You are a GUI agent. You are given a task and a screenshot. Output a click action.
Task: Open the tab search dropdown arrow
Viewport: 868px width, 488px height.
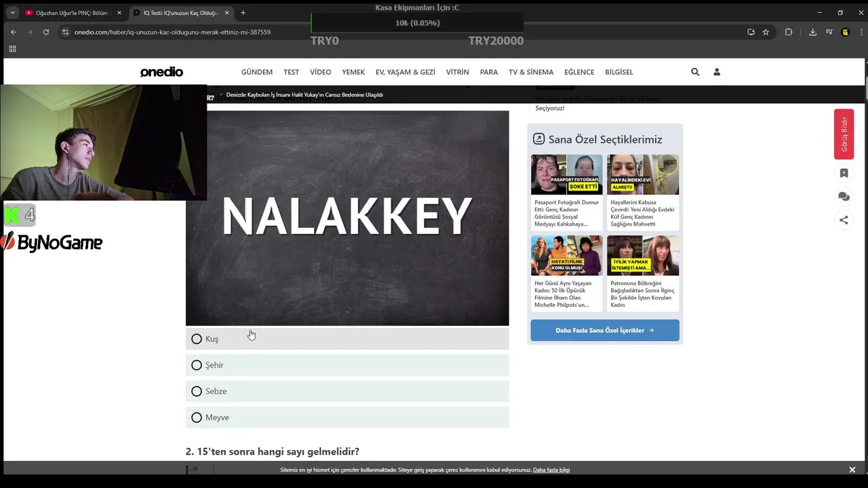click(x=12, y=13)
